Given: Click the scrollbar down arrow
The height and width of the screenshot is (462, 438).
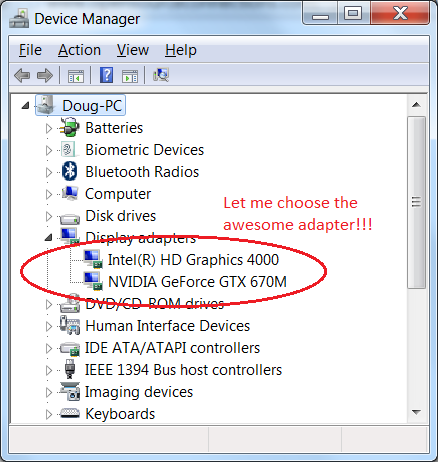Looking at the screenshot, I should [x=416, y=413].
